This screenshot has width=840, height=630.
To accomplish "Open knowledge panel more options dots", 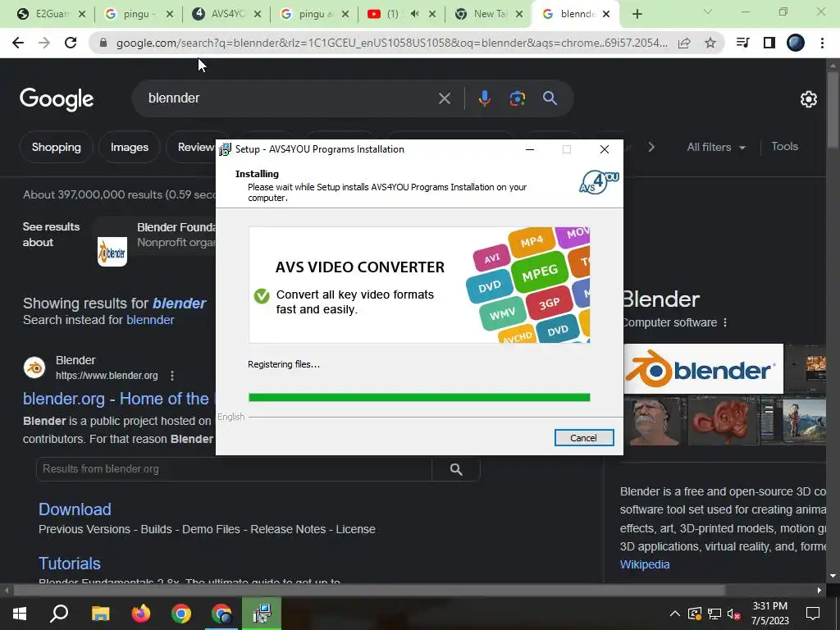I will point(725,322).
